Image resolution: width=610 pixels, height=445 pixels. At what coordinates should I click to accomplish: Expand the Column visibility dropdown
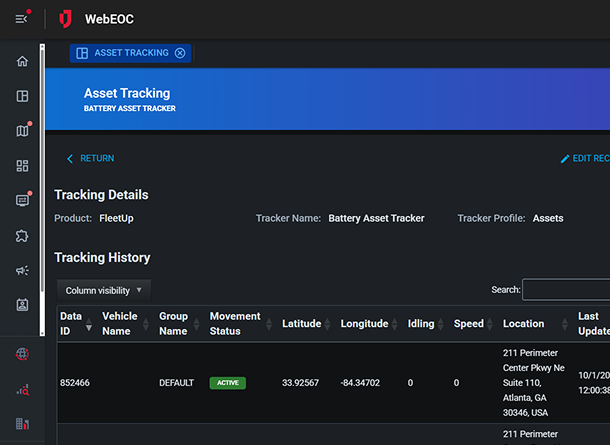tap(104, 290)
